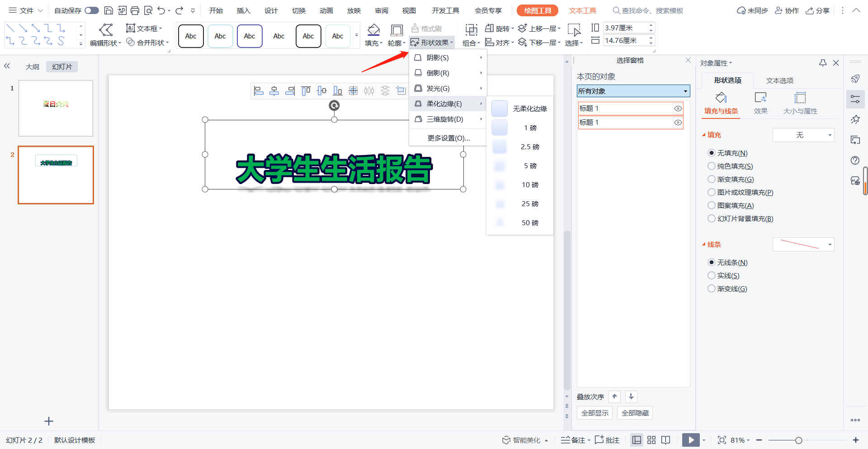Move object down in stacking order
Screen dimensions: 868x449
coord(631,397)
